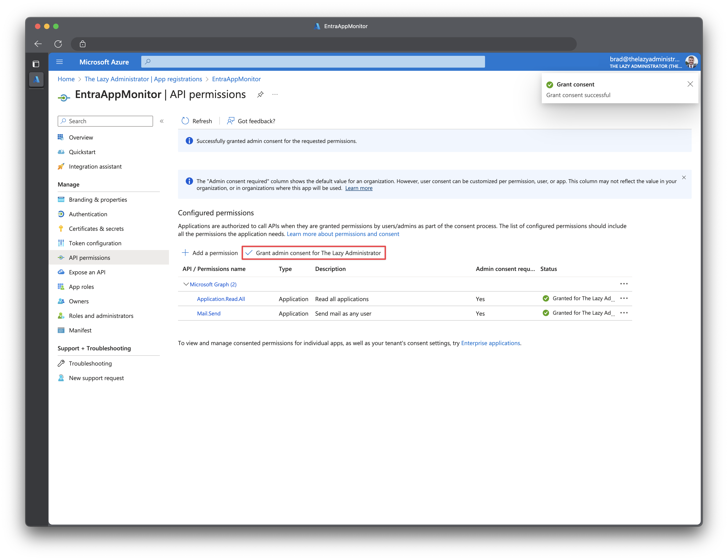Click the browser address bar
Screen dimensions: 728x560
[x=324, y=44]
